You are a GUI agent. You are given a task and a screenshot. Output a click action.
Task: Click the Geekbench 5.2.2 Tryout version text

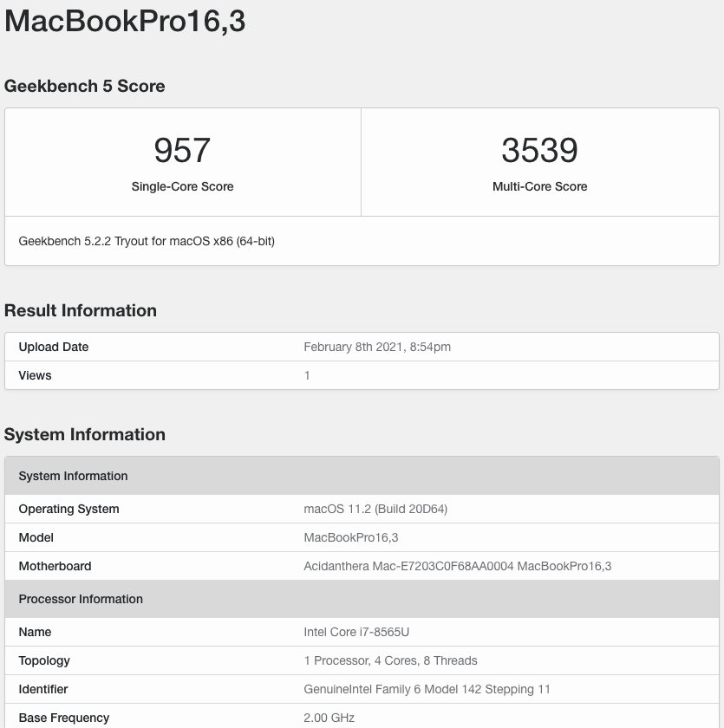(x=147, y=241)
